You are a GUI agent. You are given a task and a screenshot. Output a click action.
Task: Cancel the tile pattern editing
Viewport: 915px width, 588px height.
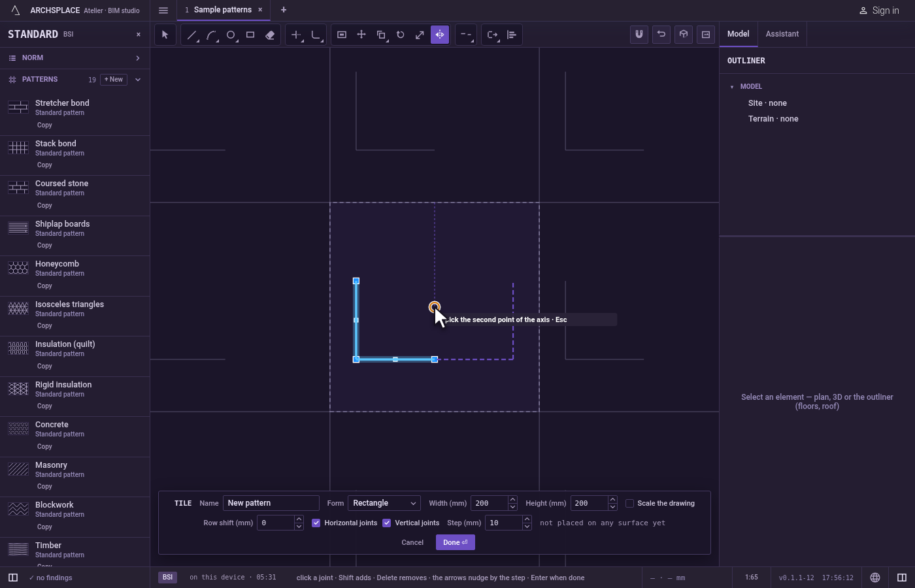(412, 542)
